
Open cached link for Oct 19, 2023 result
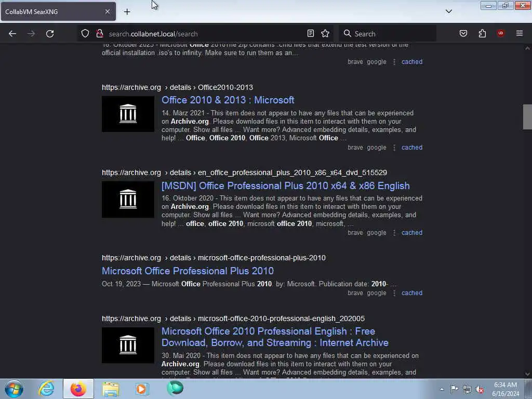(412, 293)
